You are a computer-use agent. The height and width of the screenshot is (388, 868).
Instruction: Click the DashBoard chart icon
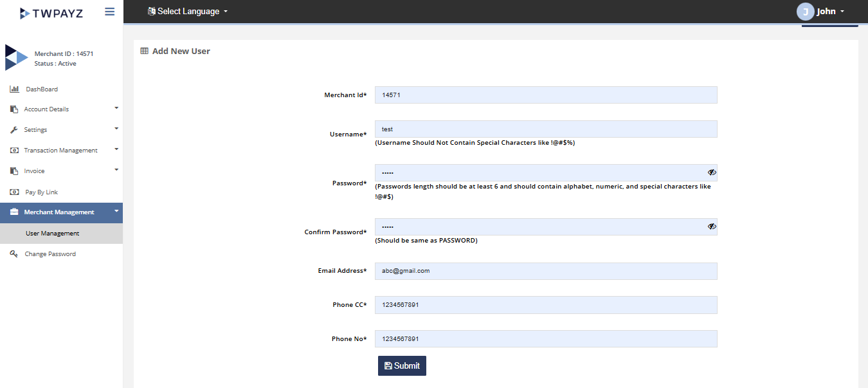coord(14,89)
